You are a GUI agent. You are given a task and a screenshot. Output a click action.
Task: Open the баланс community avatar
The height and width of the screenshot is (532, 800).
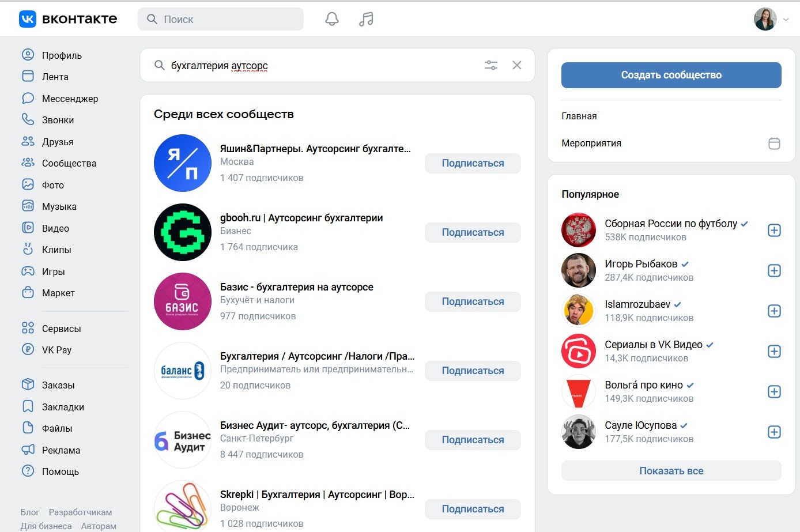coord(183,371)
